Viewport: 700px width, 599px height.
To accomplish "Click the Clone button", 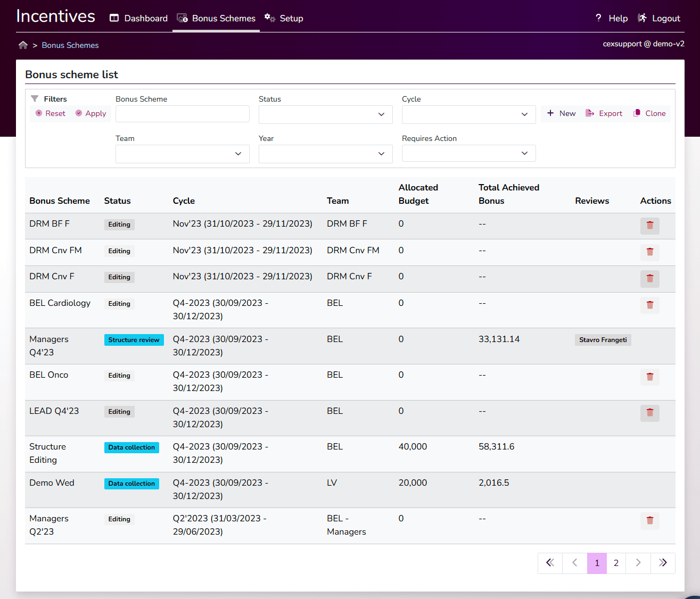I will tap(649, 113).
